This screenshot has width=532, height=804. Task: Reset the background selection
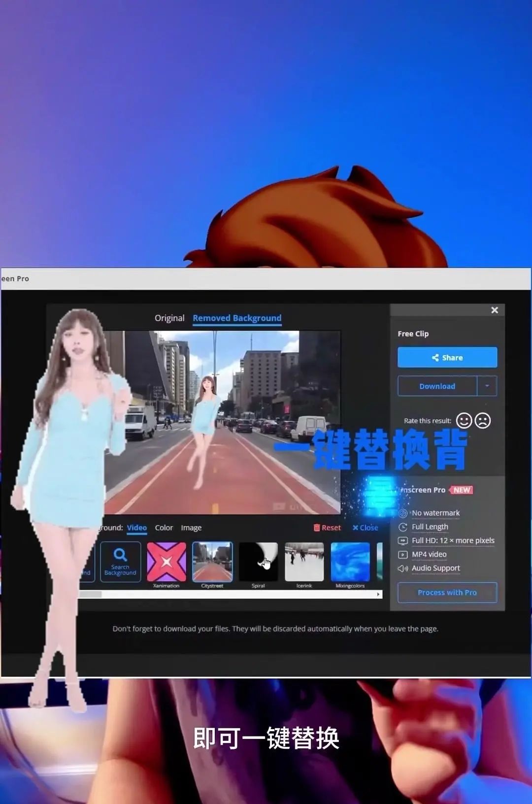(x=327, y=528)
